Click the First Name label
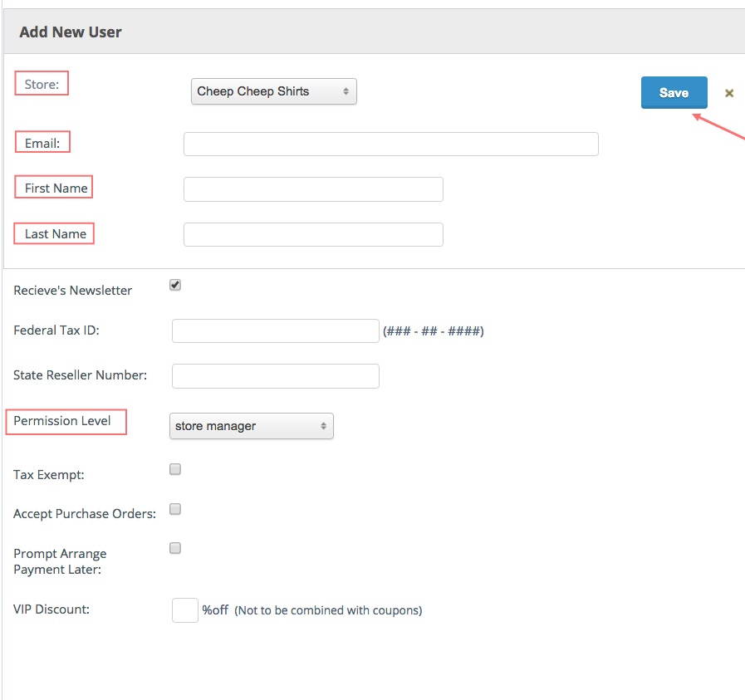Image resolution: width=745 pixels, height=700 pixels. point(56,188)
